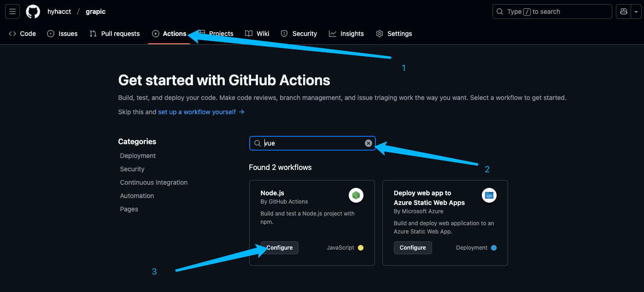Open the Code tab
Viewport: 644px width, 292px height.
[22, 34]
